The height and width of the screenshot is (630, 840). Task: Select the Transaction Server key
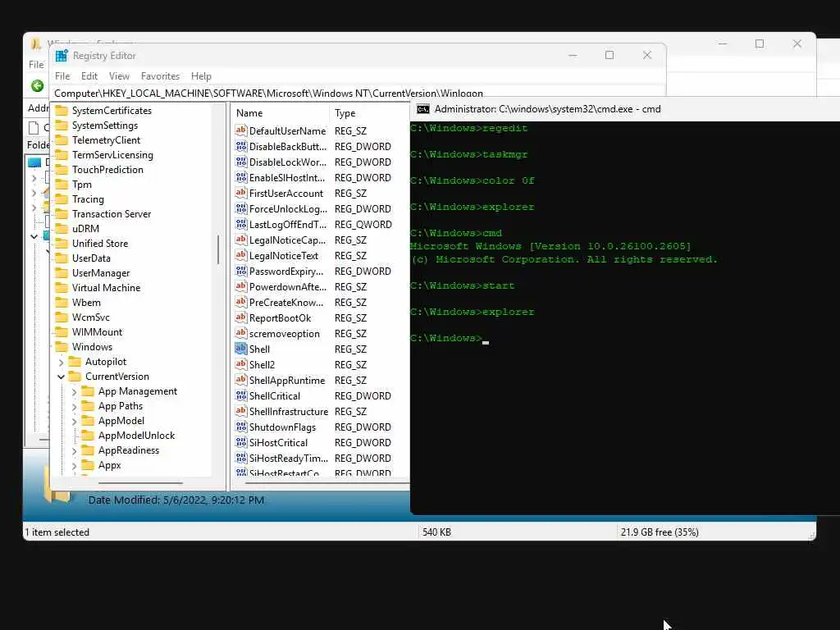[112, 214]
